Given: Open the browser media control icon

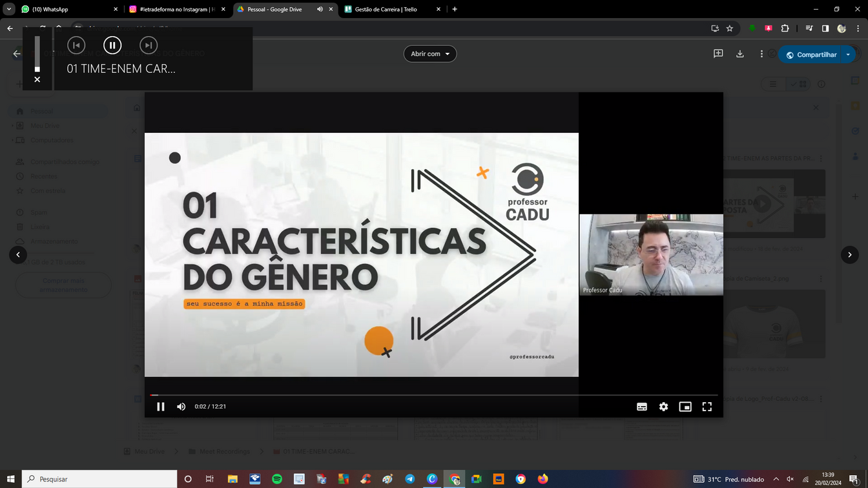Looking at the screenshot, I should [x=809, y=28].
